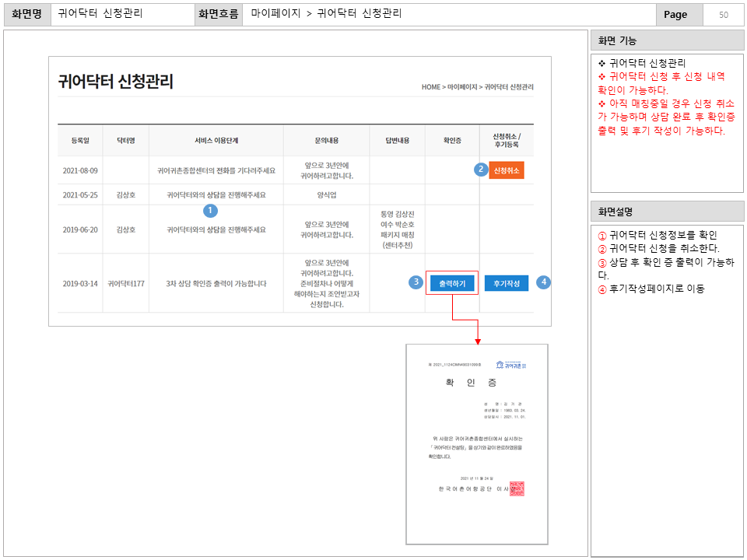Click callout ③ beside the 출력하기 button
The image size is (747, 560).
(x=417, y=284)
